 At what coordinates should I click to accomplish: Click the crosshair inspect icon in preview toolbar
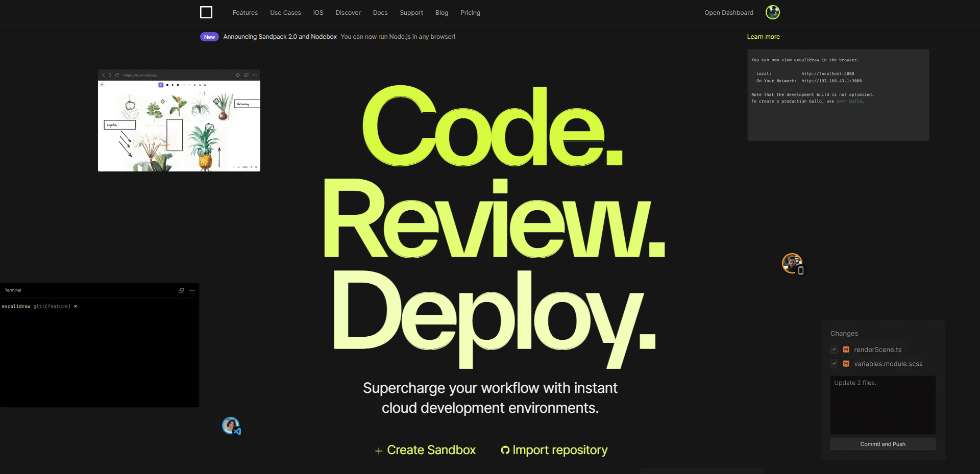(238, 75)
